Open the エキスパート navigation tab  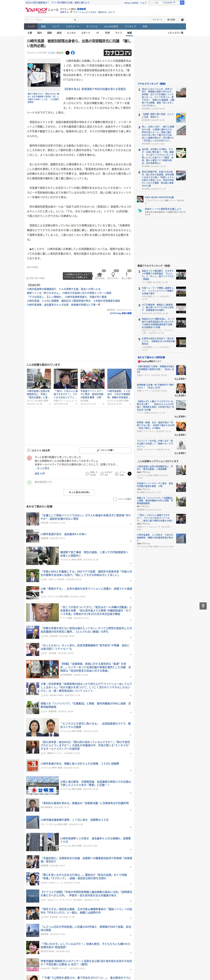pos(72,27)
